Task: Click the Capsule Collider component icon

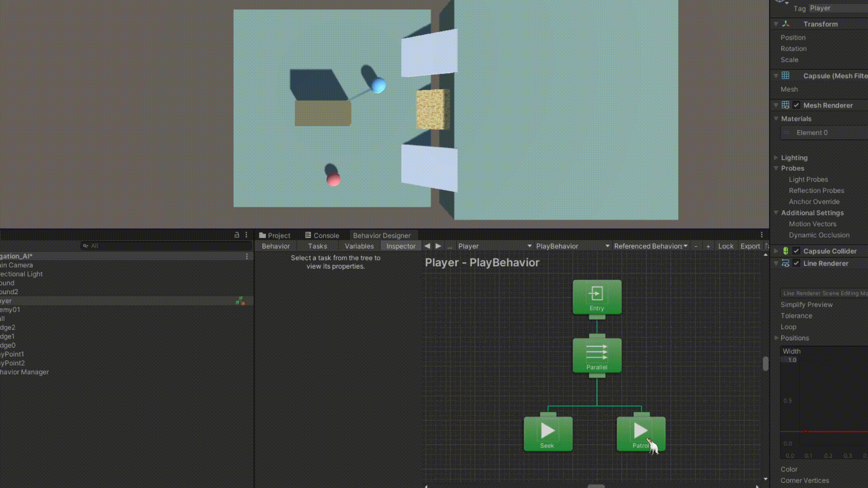Action: click(786, 251)
